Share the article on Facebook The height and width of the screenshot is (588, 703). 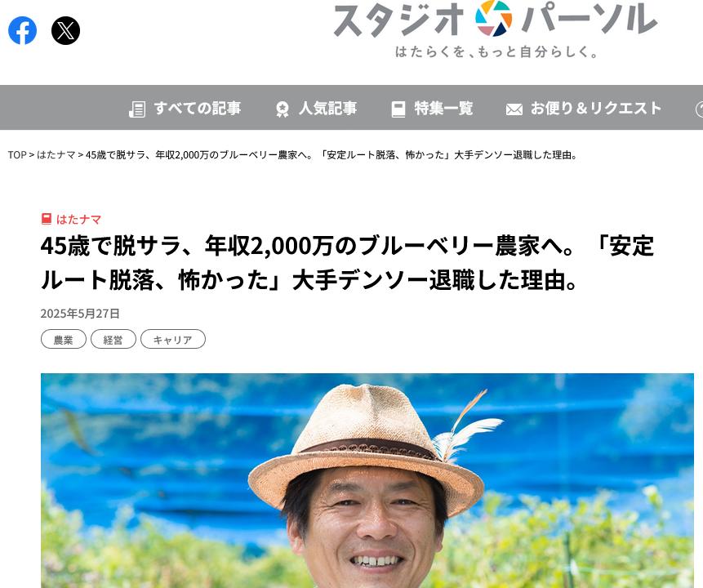click(x=22, y=30)
